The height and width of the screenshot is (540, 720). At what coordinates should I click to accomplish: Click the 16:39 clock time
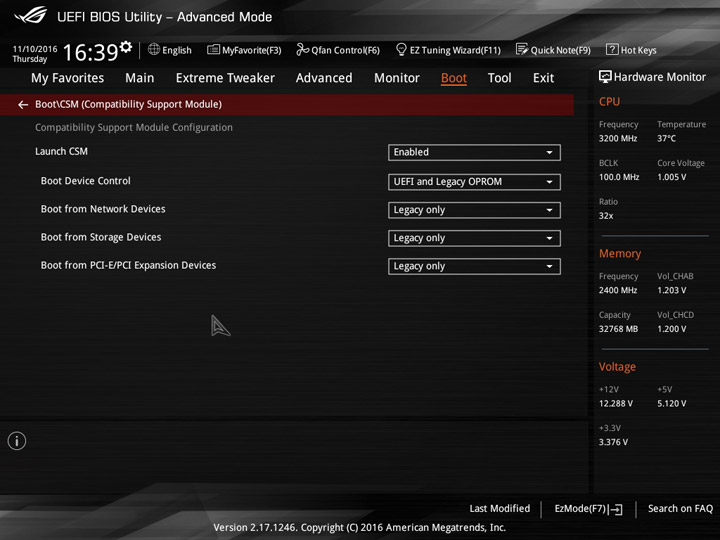(90, 52)
